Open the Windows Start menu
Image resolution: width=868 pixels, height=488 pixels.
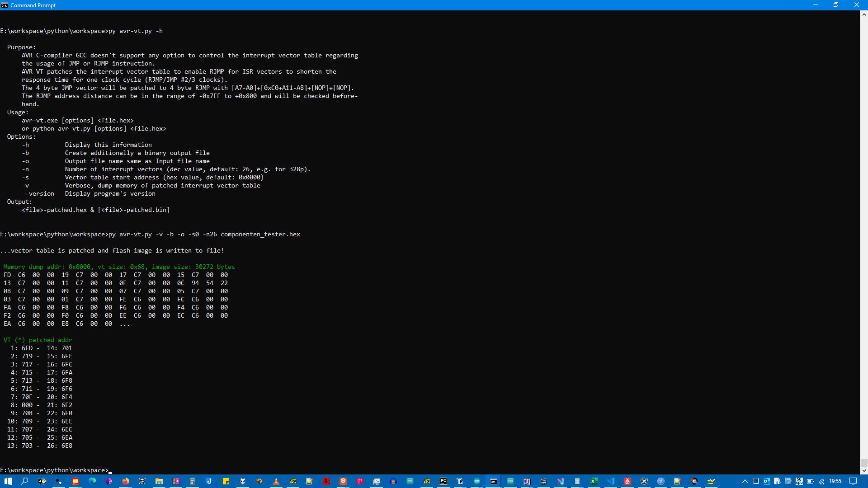[8, 481]
